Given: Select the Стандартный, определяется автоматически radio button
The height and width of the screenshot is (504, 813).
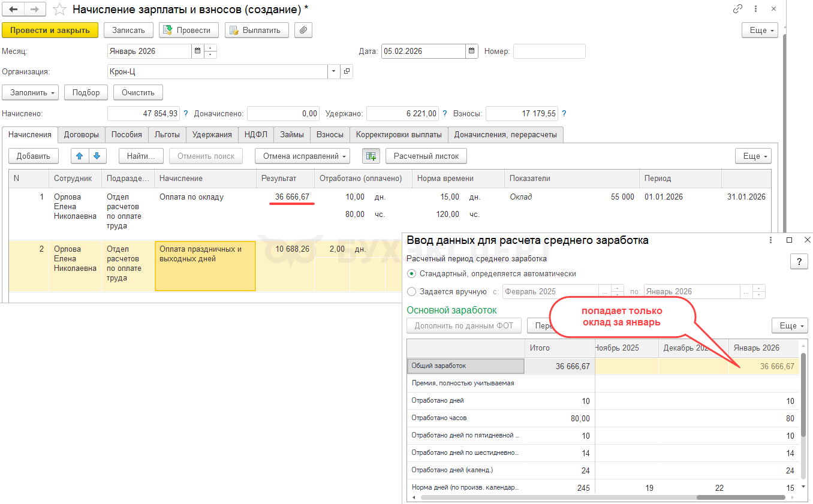Looking at the screenshot, I should pyautogui.click(x=411, y=274).
